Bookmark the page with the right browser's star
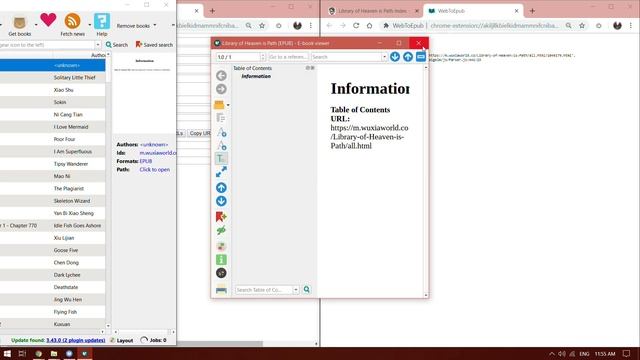640x360 pixels. click(x=582, y=26)
